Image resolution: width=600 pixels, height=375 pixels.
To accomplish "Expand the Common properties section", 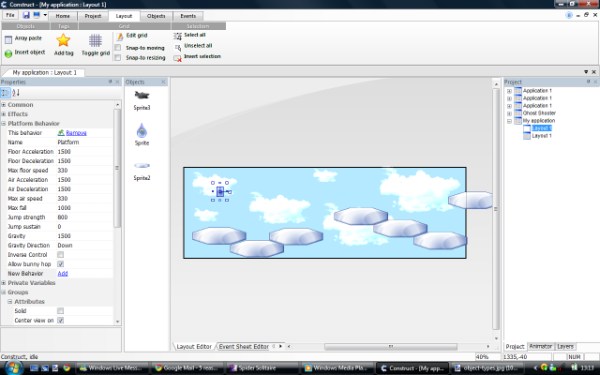I will [x=3, y=104].
